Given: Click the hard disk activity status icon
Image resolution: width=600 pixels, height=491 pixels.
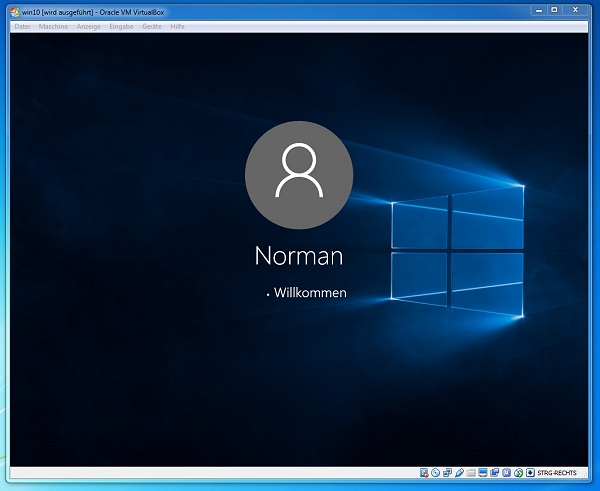Looking at the screenshot, I should [x=424, y=473].
